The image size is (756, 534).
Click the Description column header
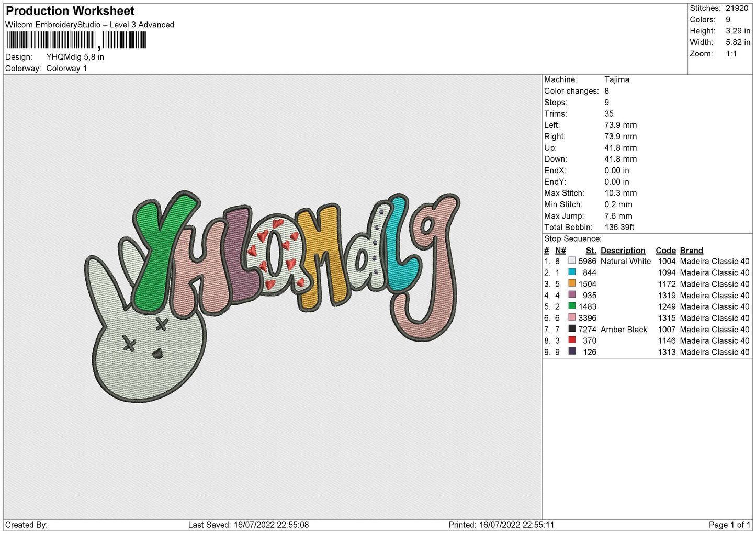(623, 251)
